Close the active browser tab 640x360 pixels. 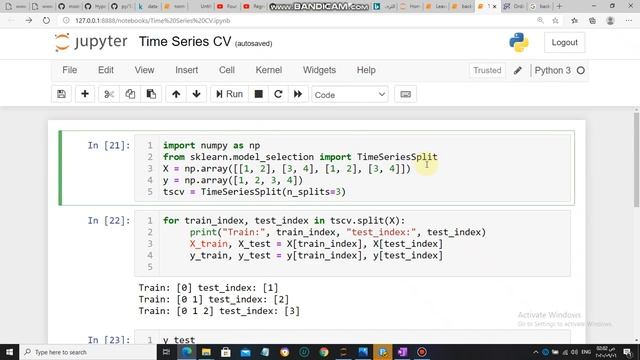[x=494, y=6]
